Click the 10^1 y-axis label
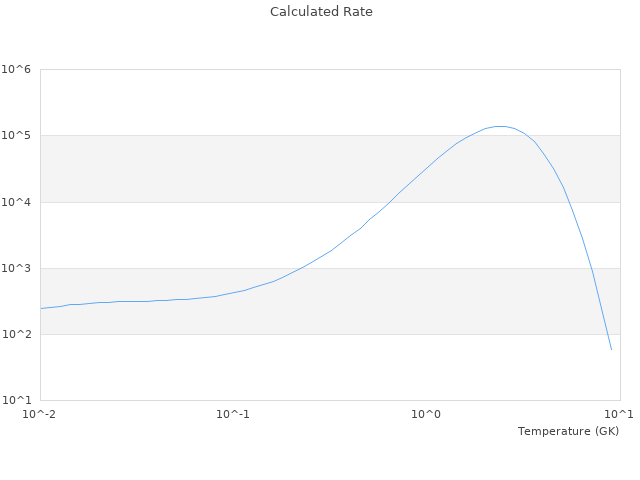The height and width of the screenshot is (480, 640). [16, 400]
